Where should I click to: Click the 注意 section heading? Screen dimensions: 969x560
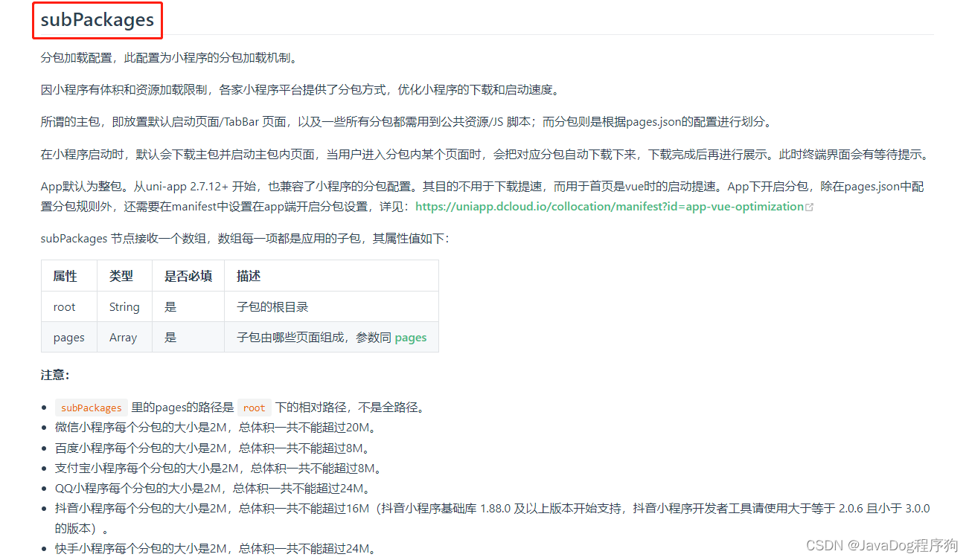(54, 376)
